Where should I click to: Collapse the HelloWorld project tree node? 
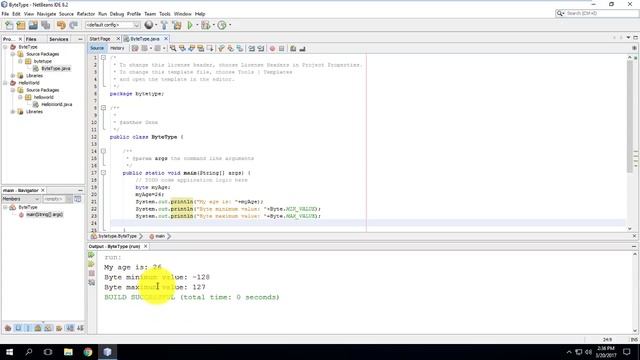5,83
